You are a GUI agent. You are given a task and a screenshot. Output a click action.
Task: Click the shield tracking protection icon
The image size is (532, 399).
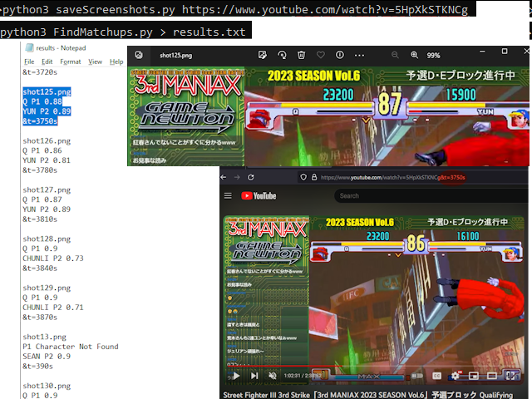click(x=303, y=177)
